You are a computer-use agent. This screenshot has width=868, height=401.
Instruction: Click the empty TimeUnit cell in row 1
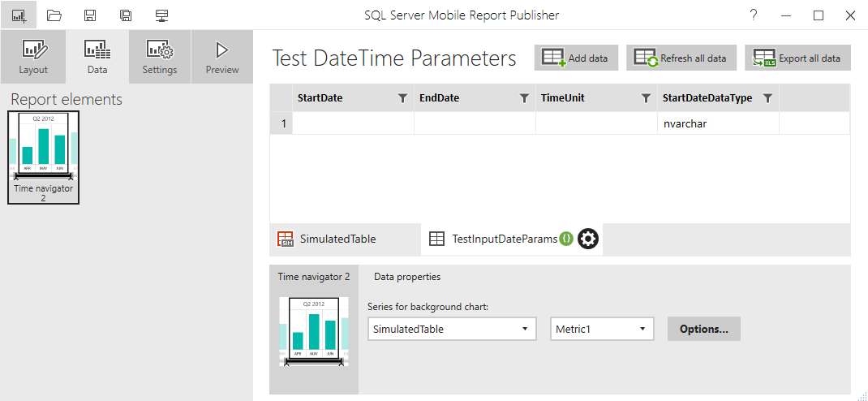click(596, 123)
